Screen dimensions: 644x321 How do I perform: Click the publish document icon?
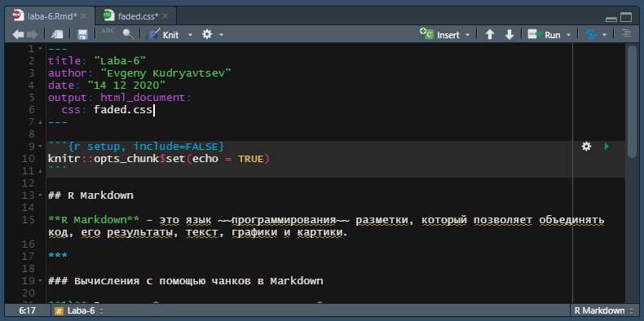tap(591, 35)
